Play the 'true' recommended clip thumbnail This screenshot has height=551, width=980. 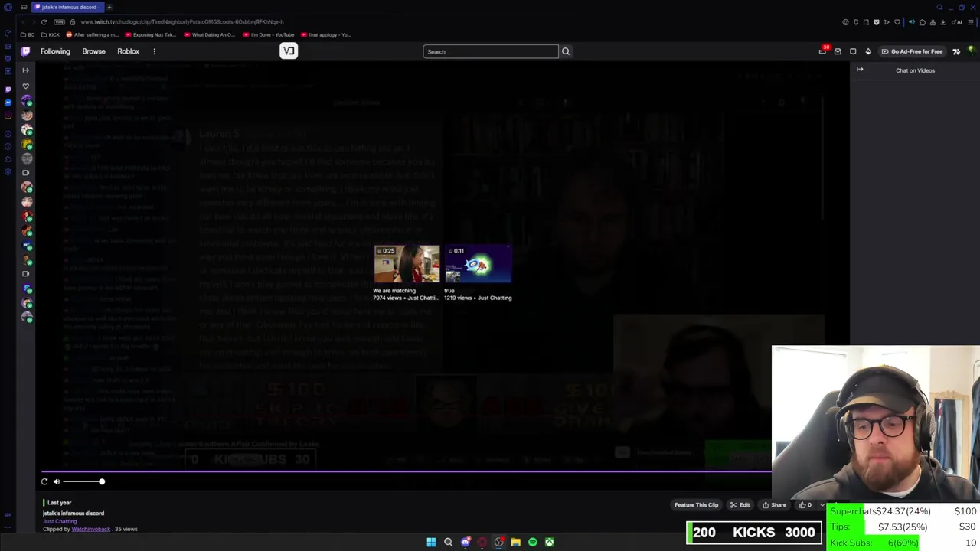[478, 264]
